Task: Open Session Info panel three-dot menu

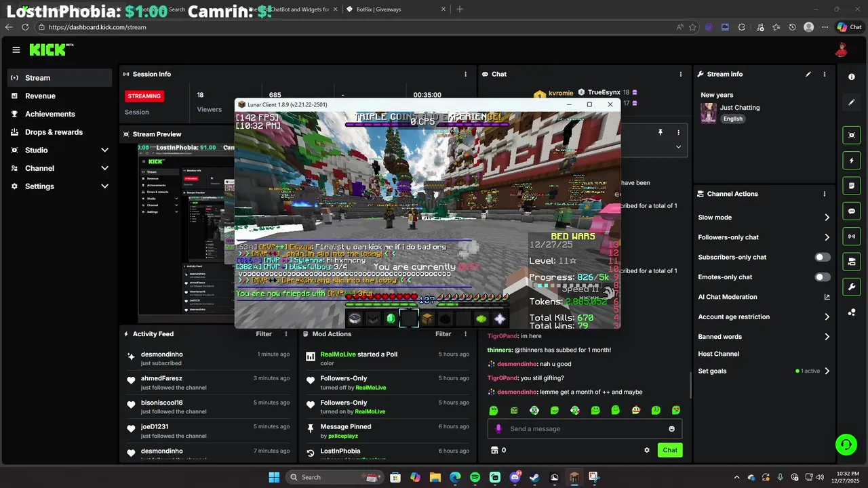Action: click(x=465, y=74)
